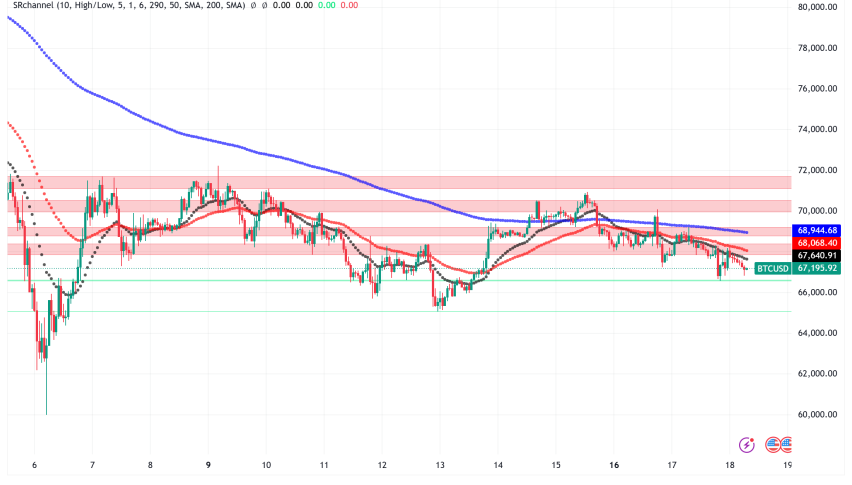
Task: Click the red 0.00 value in the legend
Action: click(347, 7)
